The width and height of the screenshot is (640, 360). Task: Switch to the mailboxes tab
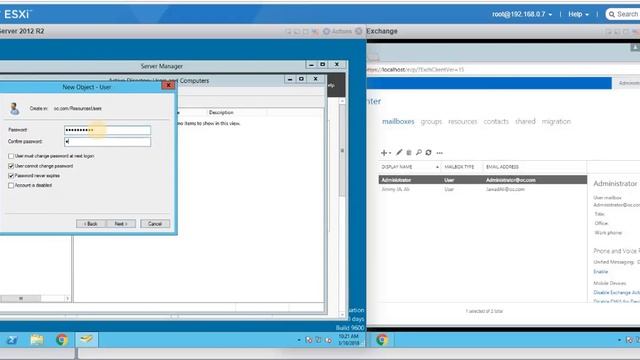click(398, 121)
